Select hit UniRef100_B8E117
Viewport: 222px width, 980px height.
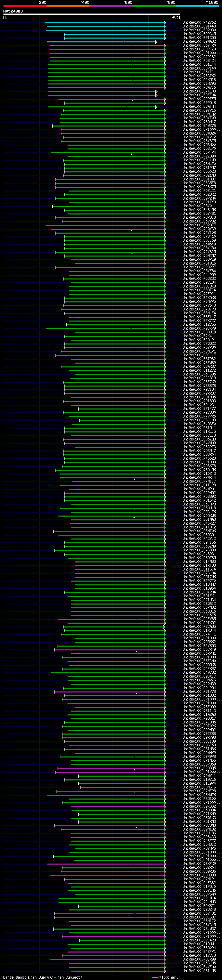pos(199,317)
